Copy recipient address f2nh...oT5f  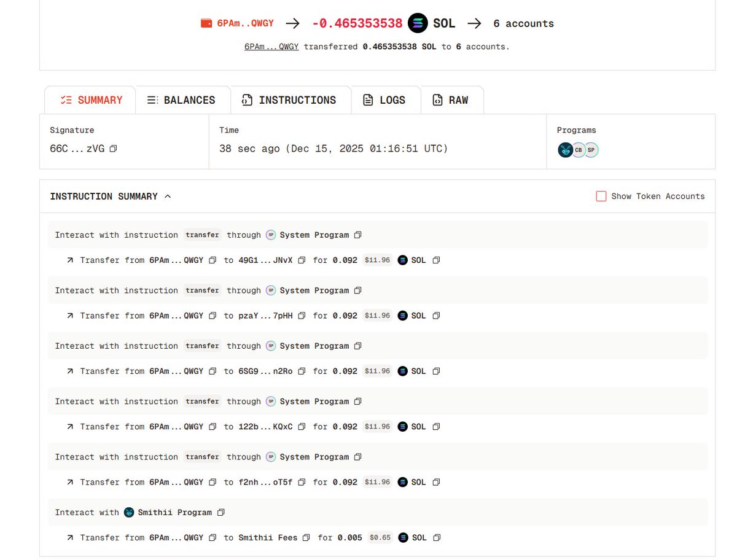click(x=302, y=482)
